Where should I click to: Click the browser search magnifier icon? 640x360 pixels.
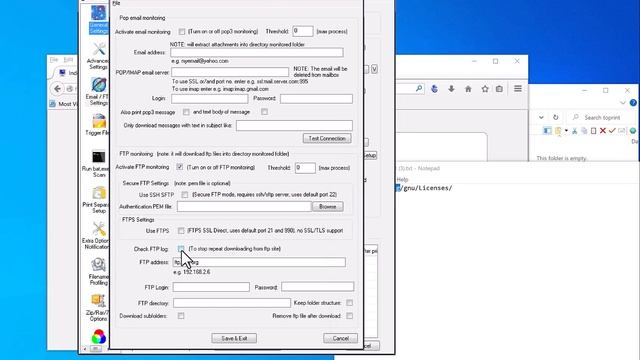(x=419, y=89)
